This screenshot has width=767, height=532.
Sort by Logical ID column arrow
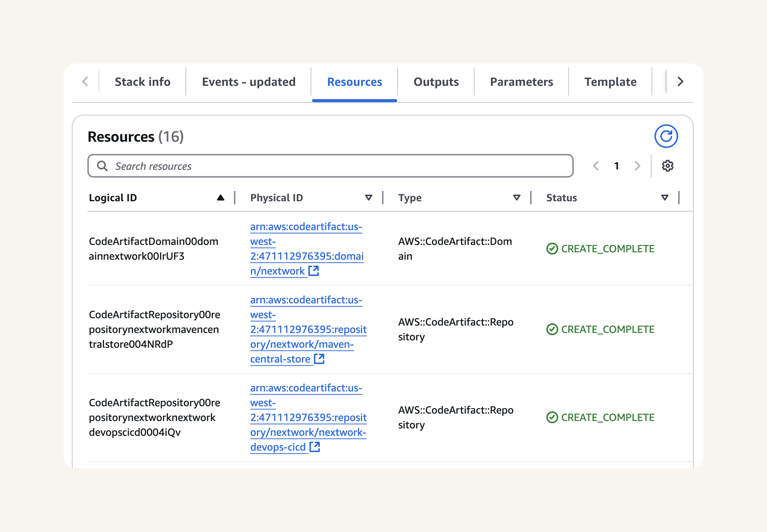(221, 198)
